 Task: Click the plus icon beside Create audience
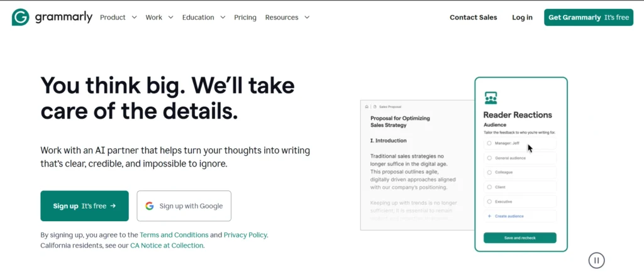click(x=489, y=216)
